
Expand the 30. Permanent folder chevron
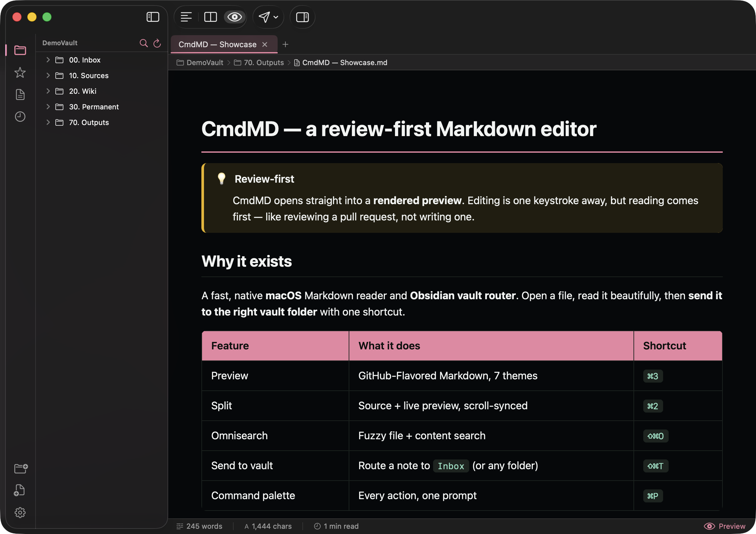[x=48, y=106]
